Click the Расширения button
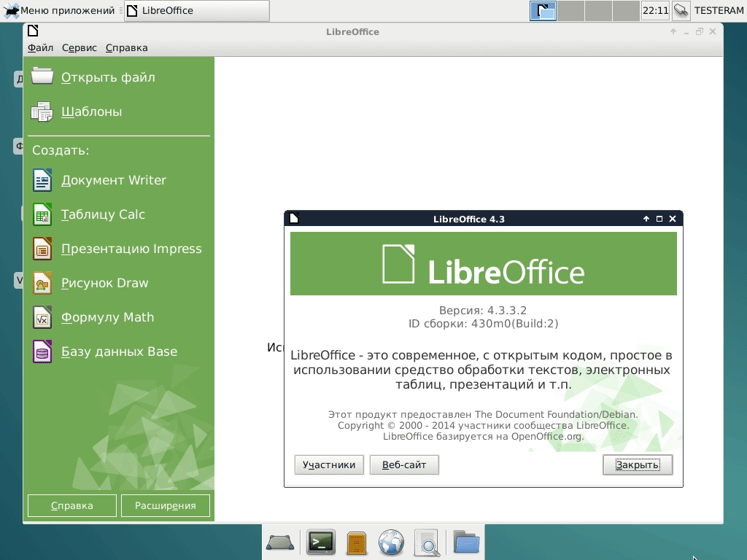This screenshot has width=747, height=560. coord(166,506)
